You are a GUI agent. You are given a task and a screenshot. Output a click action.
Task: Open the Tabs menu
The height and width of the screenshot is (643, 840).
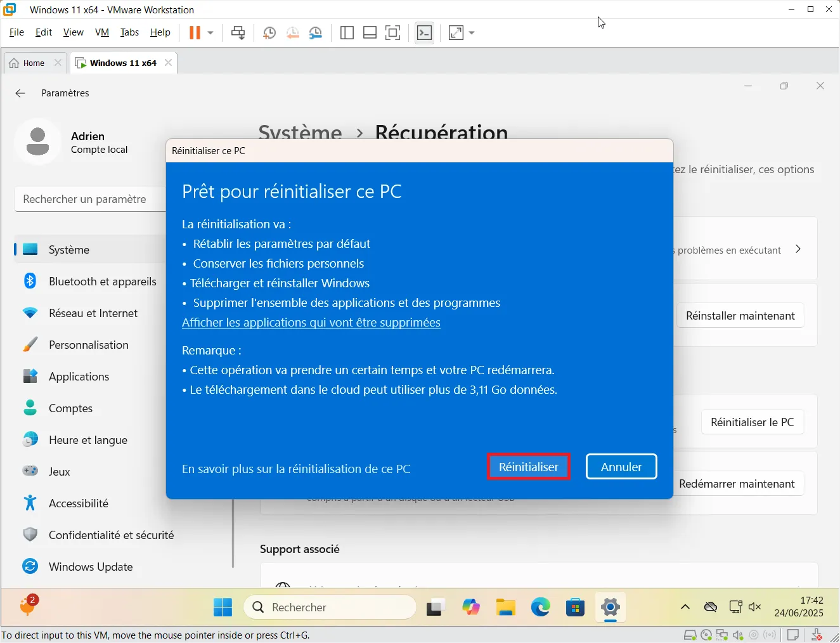click(x=129, y=32)
